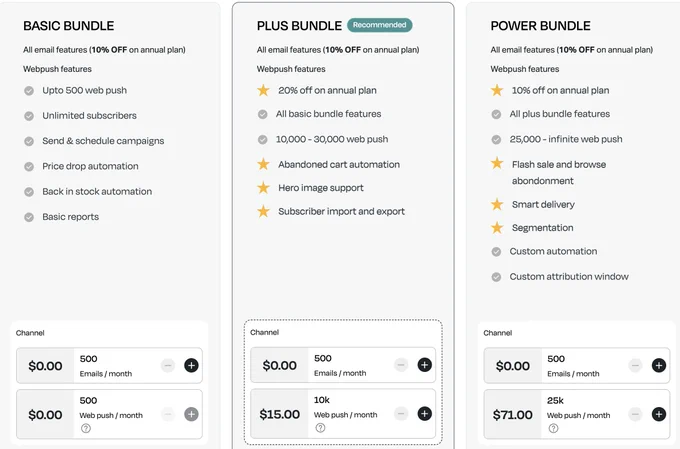Image resolution: width=680 pixels, height=449 pixels.
Task: Open Power Bundle web push help icon
Action: tap(553, 428)
